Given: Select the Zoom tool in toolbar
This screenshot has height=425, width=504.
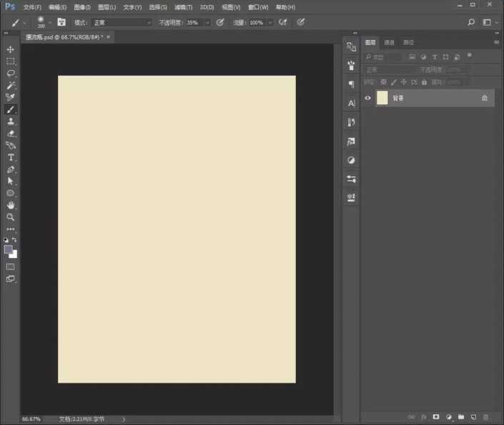Looking at the screenshot, I should click(11, 217).
